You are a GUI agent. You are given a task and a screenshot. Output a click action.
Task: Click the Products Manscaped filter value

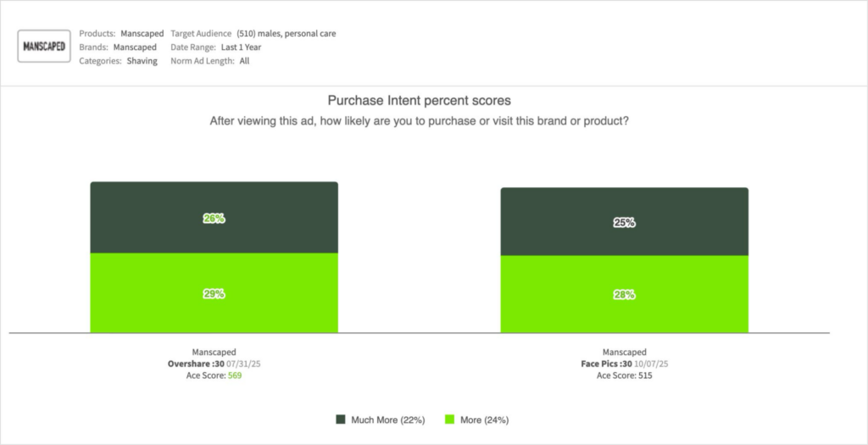tap(142, 34)
